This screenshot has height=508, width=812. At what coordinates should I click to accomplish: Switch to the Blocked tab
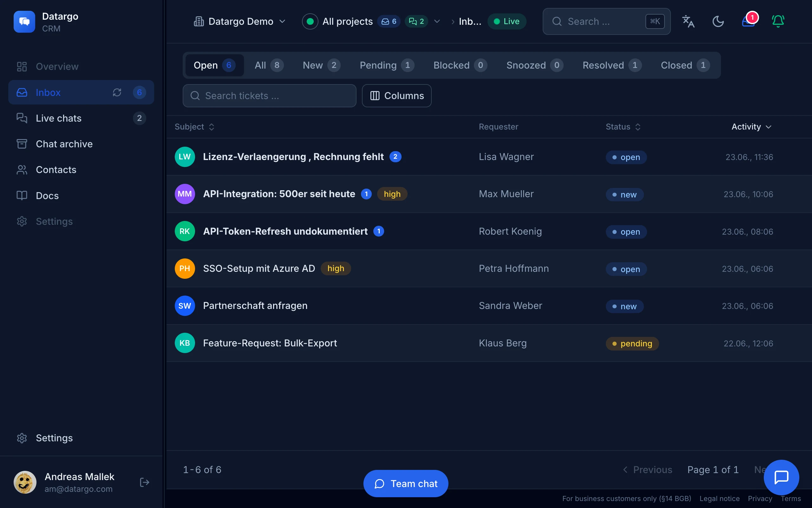pyautogui.click(x=460, y=65)
